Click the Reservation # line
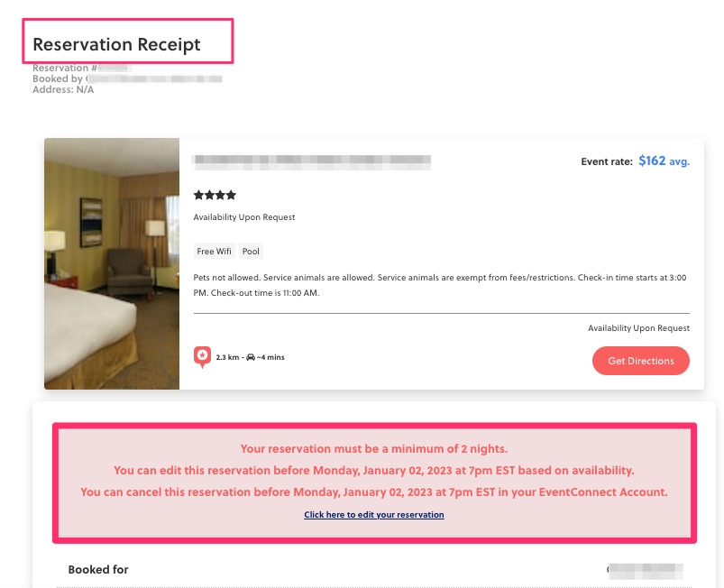 click(82, 68)
